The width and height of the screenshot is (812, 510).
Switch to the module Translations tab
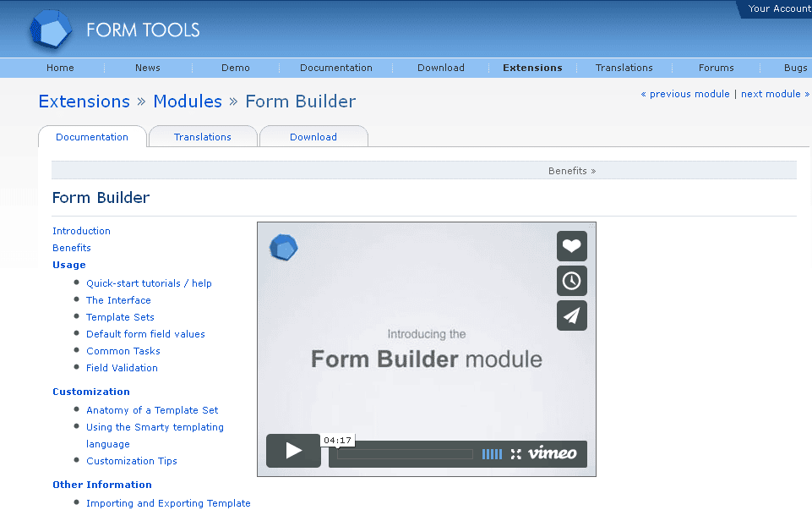click(x=203, y=137)
